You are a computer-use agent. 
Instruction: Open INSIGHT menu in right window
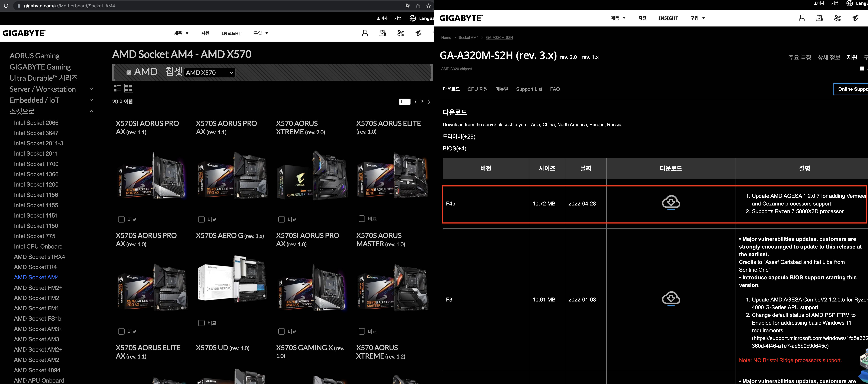tap(668, 18)
